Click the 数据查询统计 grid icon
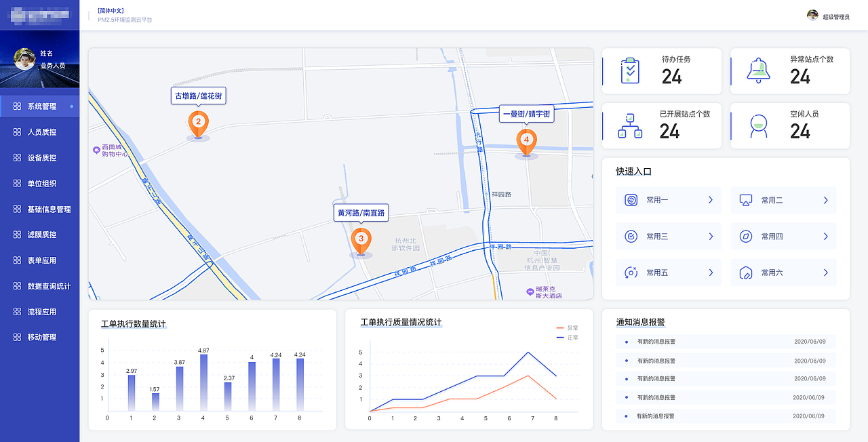Screen dimensions: 868x442 pos(17,286)
